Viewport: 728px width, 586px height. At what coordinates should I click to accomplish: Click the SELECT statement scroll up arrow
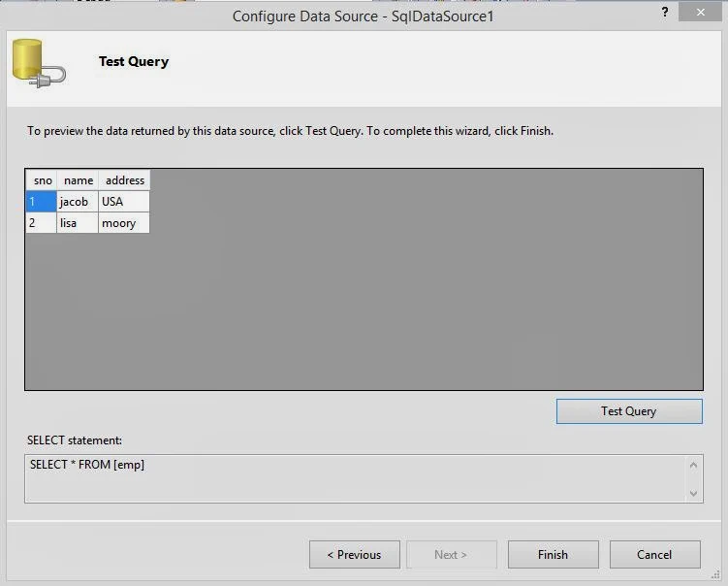[694, 465]
